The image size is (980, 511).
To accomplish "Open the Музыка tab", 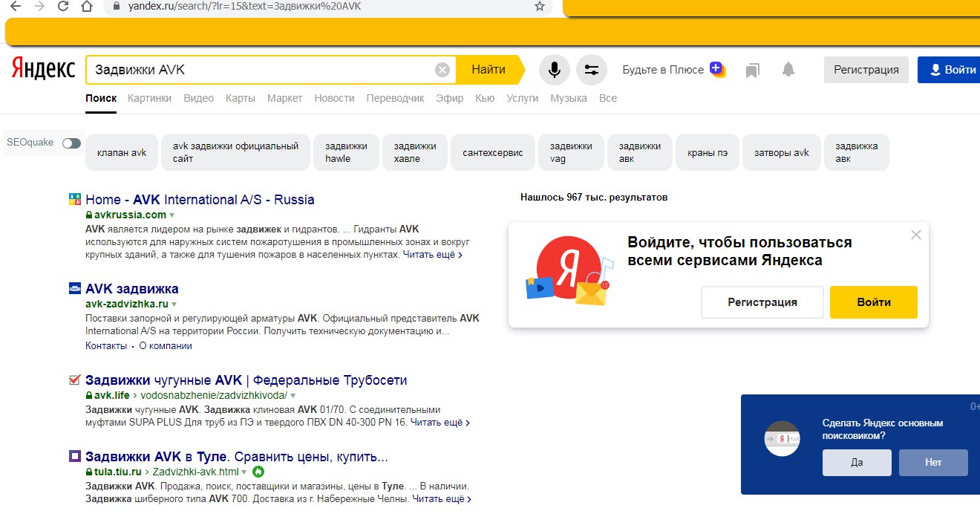I will coord(569,98).
